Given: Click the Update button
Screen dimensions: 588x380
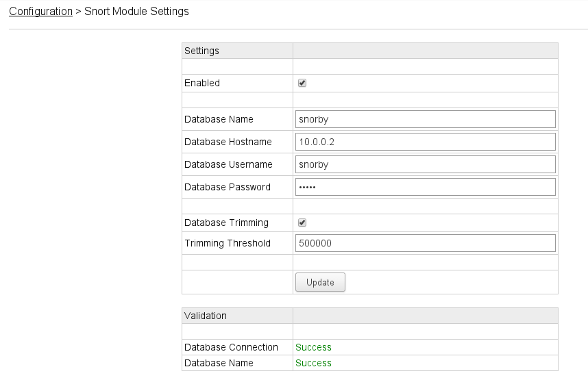Looking at the screenshot, I should click(320, 282).
